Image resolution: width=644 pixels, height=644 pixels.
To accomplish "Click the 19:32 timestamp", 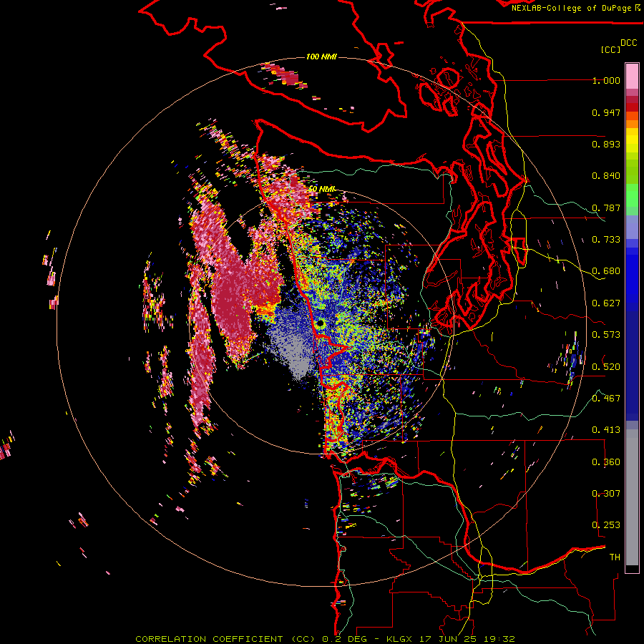I will [x=498, y=639].
